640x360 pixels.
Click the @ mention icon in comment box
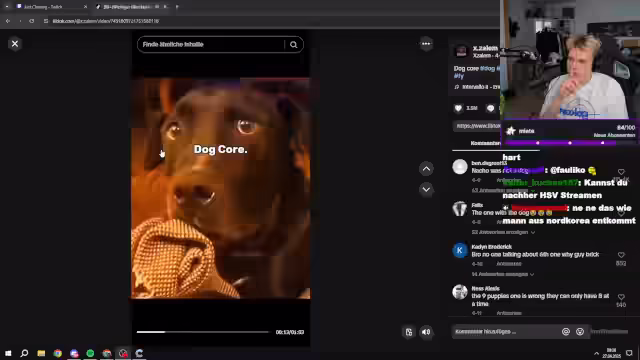tap(566, 332)
